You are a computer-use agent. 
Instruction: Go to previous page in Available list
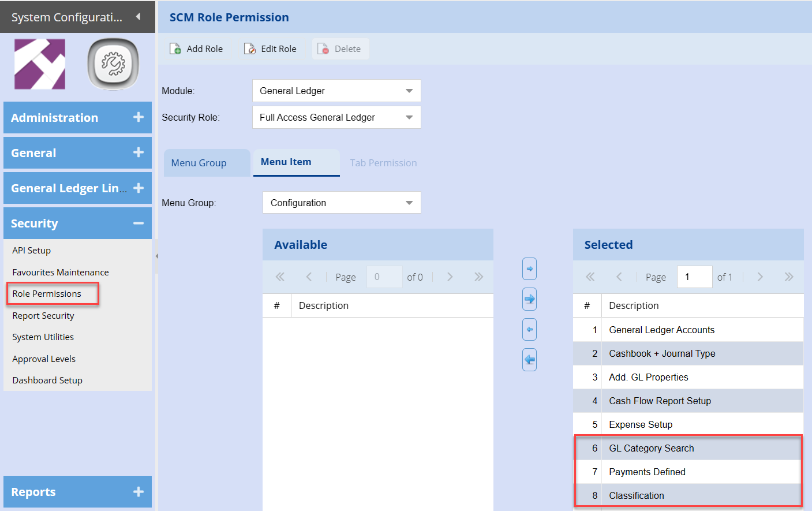tap(309, 277)
